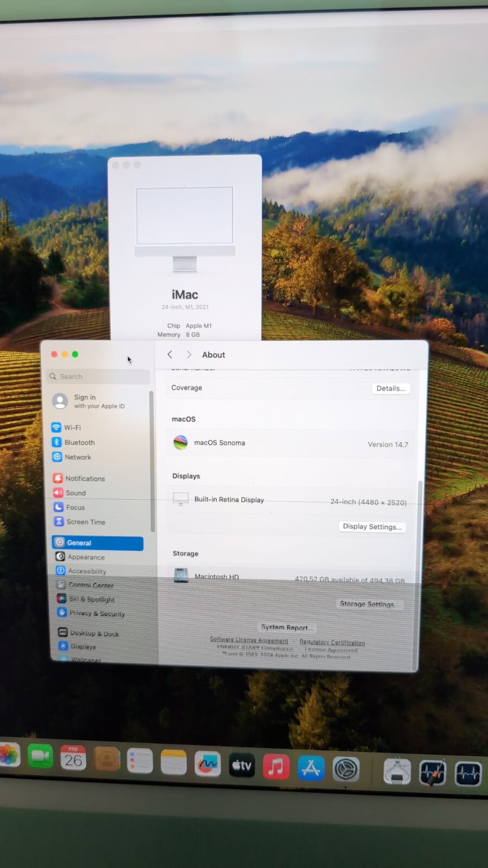Open Notes from the Dock
The image size is (488, 868).
tap(174, 763)
